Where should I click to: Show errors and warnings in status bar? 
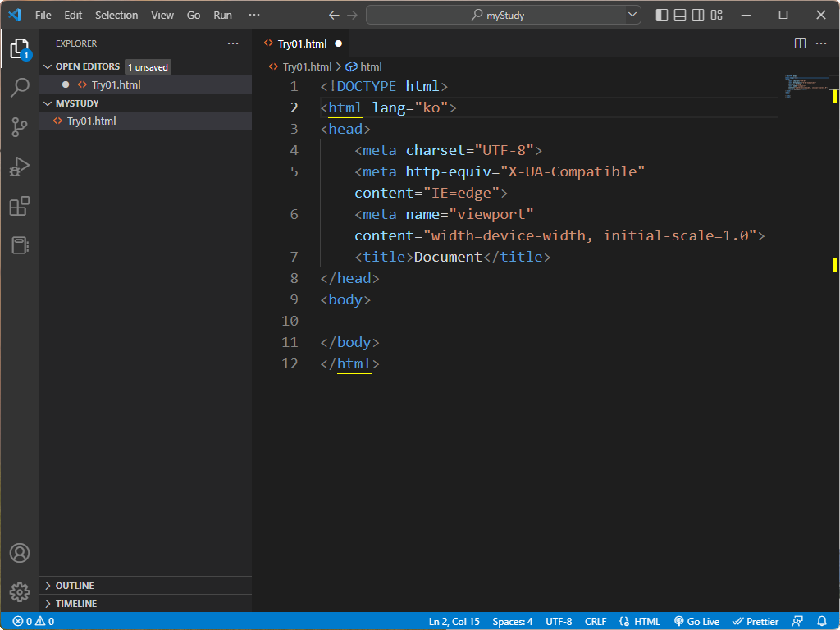33,622
